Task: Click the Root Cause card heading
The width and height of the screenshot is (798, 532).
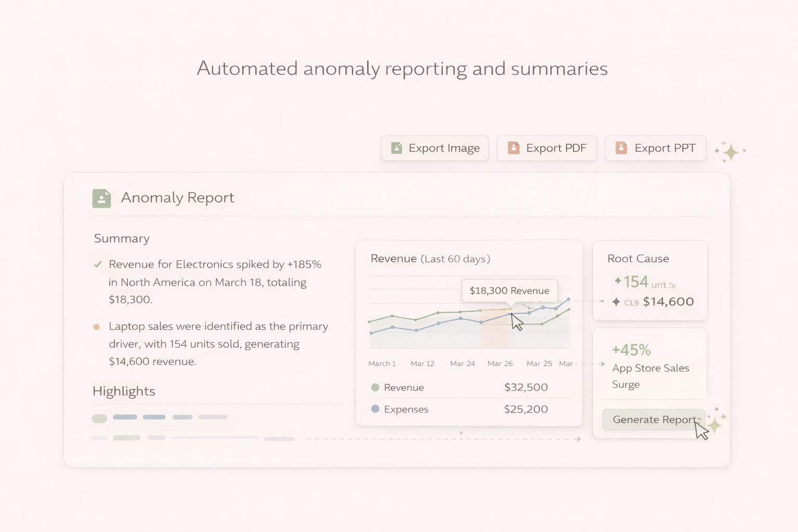Action: click(638, 259)
